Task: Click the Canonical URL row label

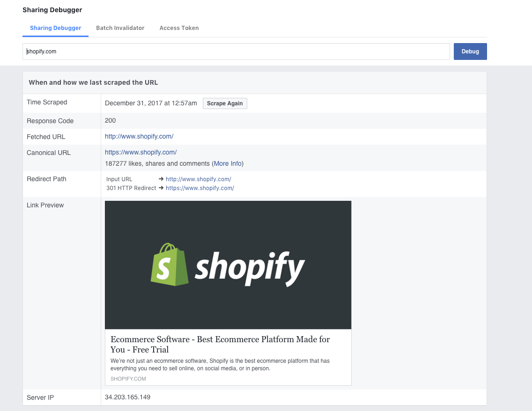Action: 49,153
